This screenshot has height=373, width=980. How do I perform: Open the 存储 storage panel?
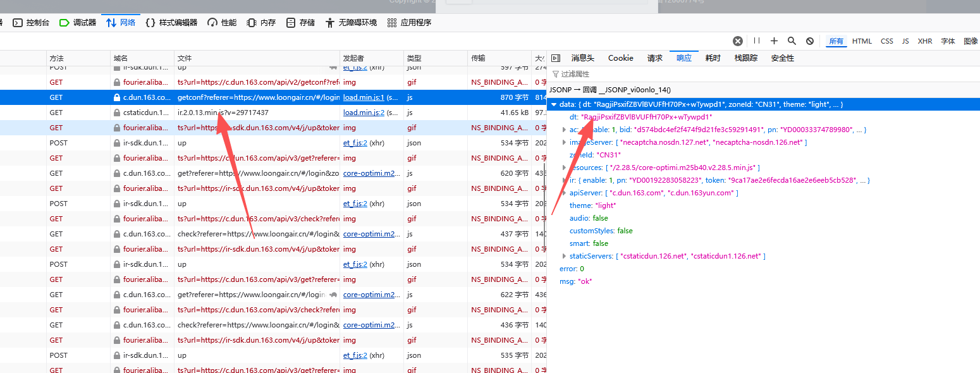(300, 23)
